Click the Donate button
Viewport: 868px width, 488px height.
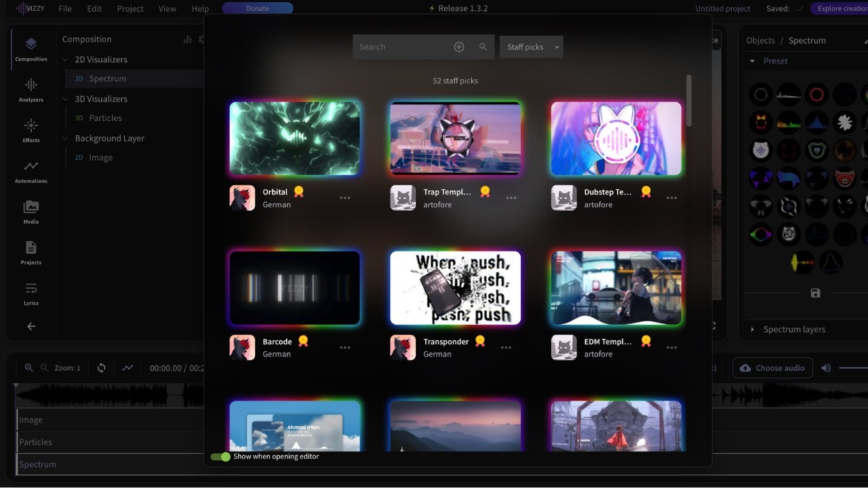pos(258,9)
